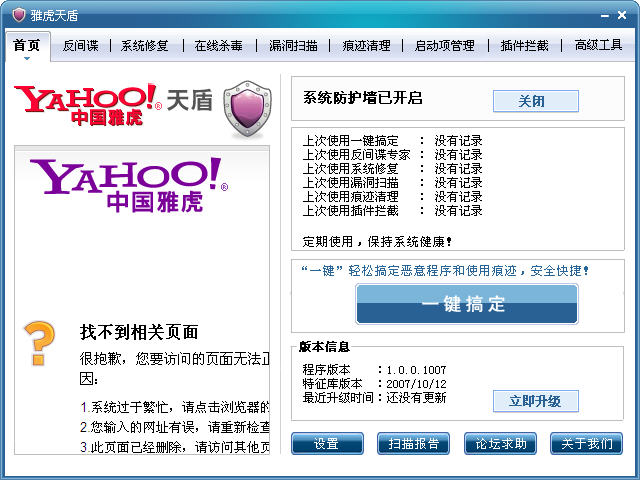Open the 启动项管理 tab

pos(445,45)
